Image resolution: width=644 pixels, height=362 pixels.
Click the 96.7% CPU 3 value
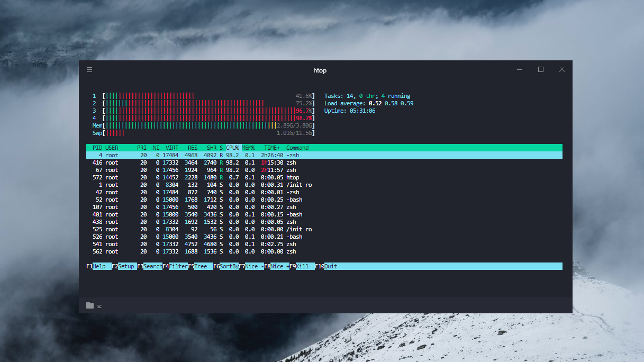304,111
